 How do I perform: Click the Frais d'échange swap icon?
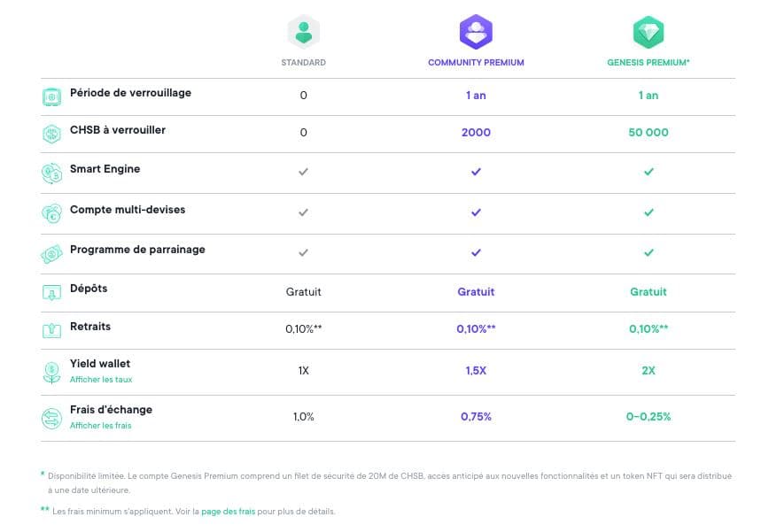point(52,418)
